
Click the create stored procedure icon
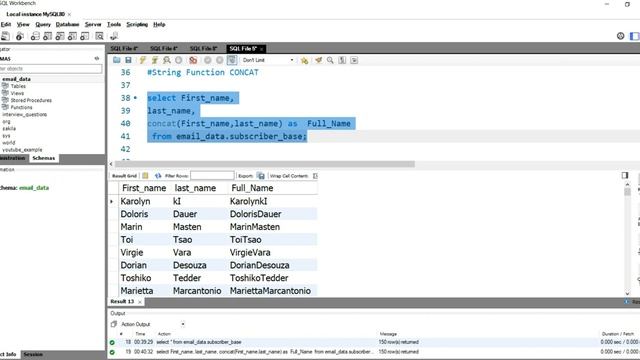tap(72, 37)
